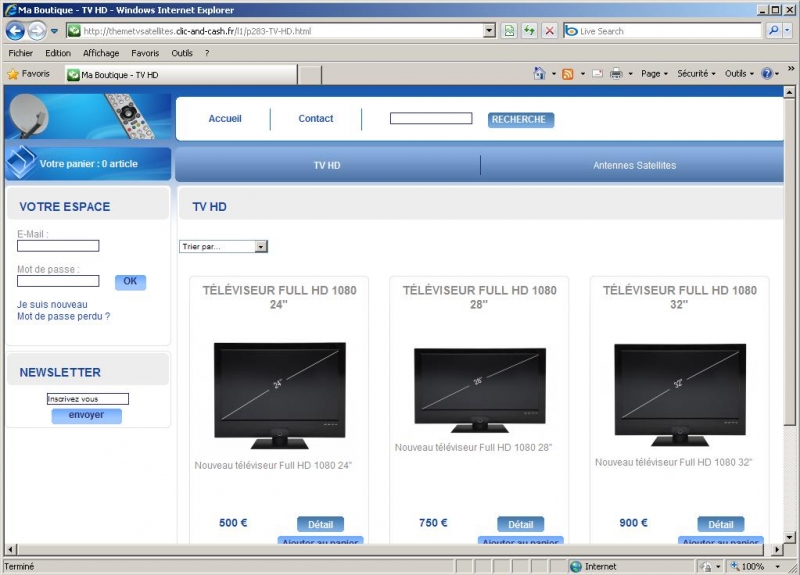This screenshot has height=575, width=800.
Task: Expand the address bar history dropdown
Action: 489,31
